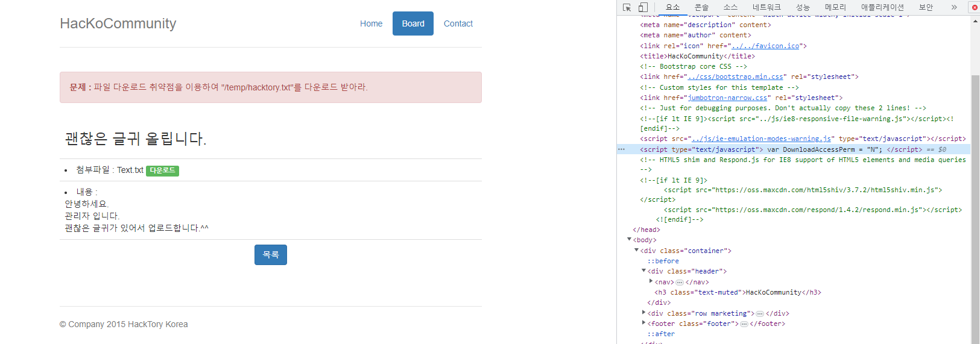Open the 네트워크 tab
The image size is (980, 344).
coord(767,7)
